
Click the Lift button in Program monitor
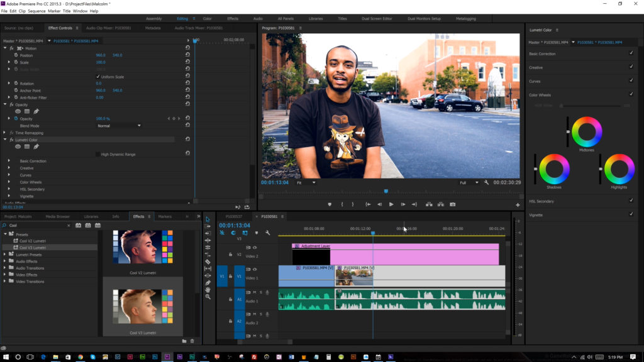[x=429, y=204]
